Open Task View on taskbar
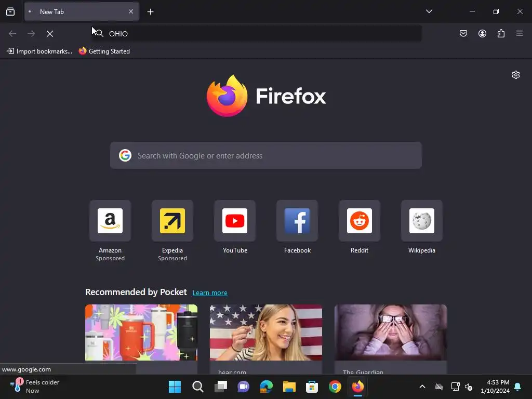Screen dimensions: 532x399 pyautogui.click(x=220, y=387)
